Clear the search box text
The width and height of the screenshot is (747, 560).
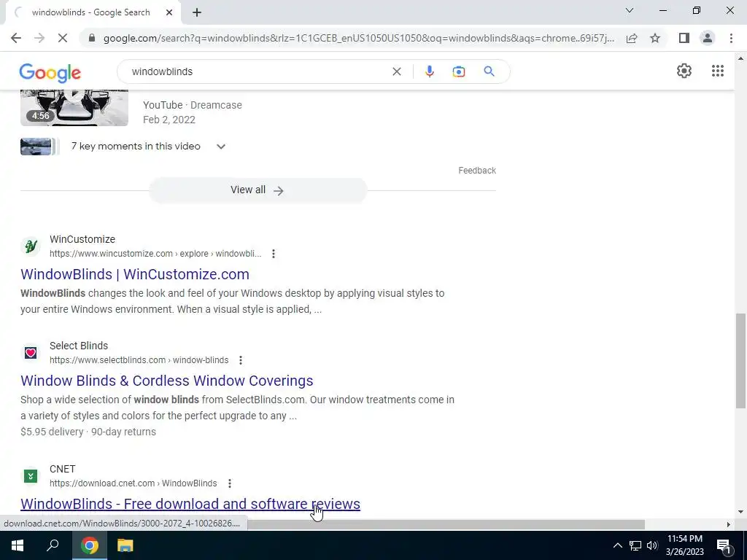pos(396,71)
